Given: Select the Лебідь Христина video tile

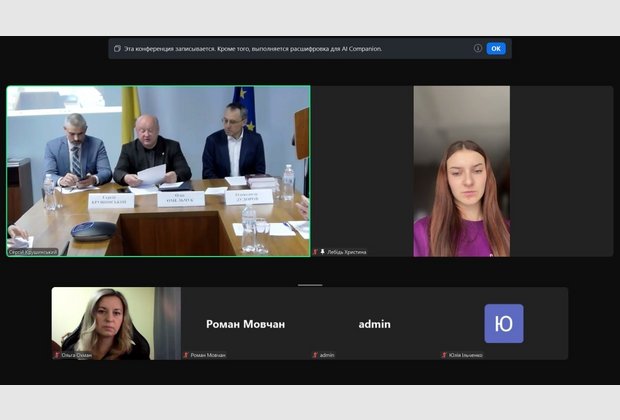Looking at the screenshot, I should [x=463, y=171].
